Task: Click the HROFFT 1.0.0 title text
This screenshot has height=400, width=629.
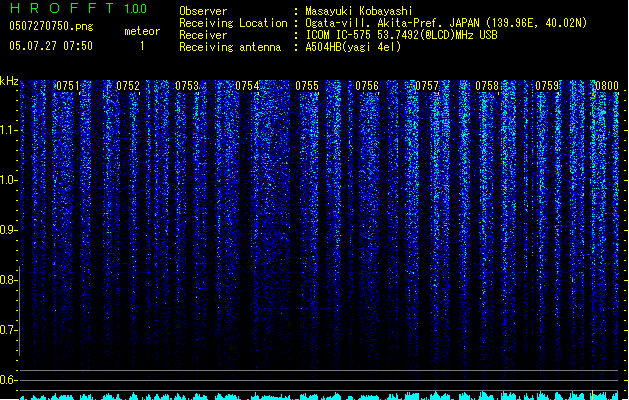Action: (79, 8)
